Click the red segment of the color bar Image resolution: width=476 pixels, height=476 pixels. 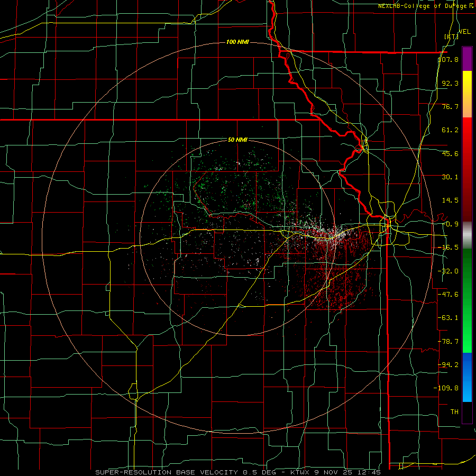[x=467, y=169]
